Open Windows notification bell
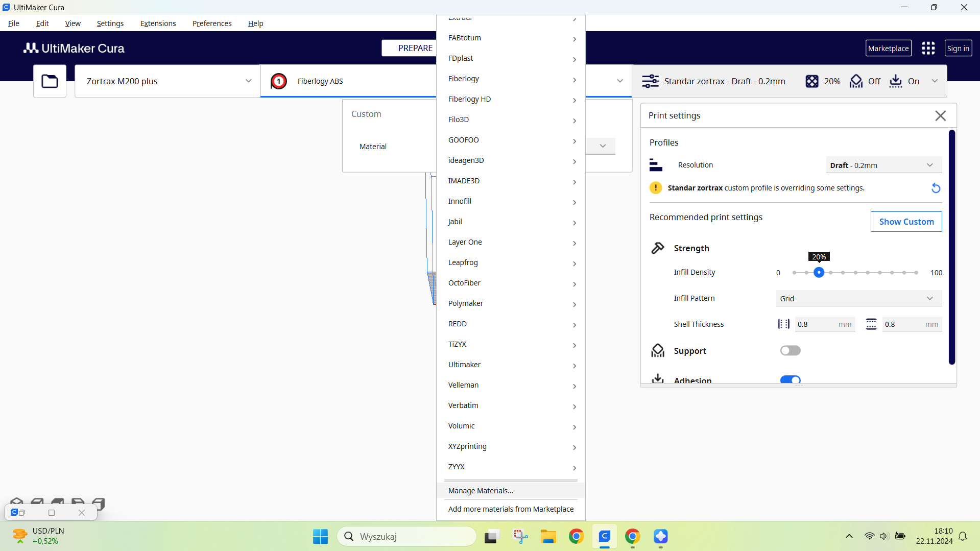The height and width of the screenshot is (551, 980). (963, 536)
